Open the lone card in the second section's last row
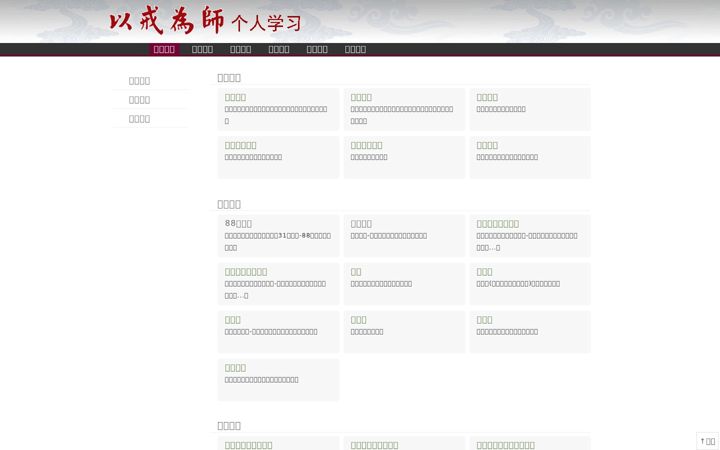 coord(278,380)
